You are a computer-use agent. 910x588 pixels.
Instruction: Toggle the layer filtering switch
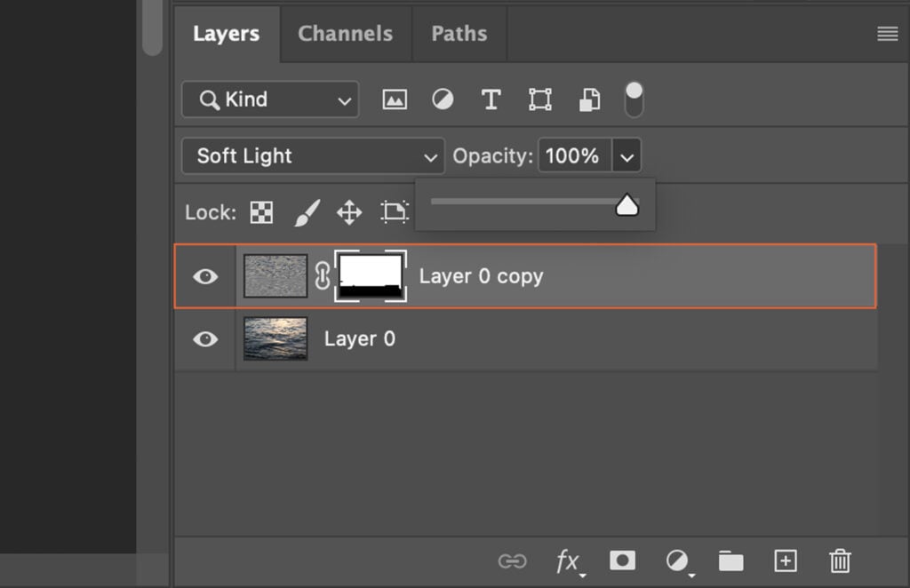pos(634,99)
